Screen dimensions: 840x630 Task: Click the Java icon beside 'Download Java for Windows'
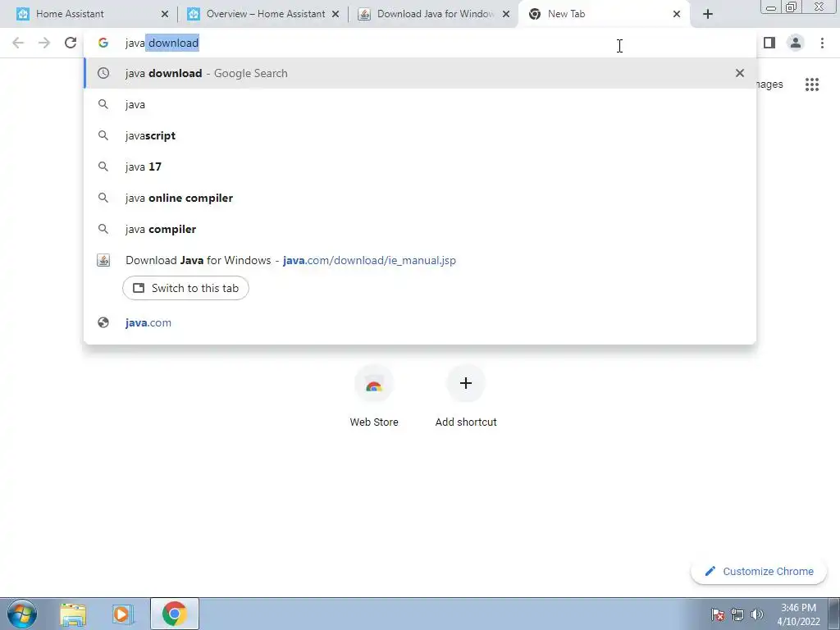(x=103, y=260)
